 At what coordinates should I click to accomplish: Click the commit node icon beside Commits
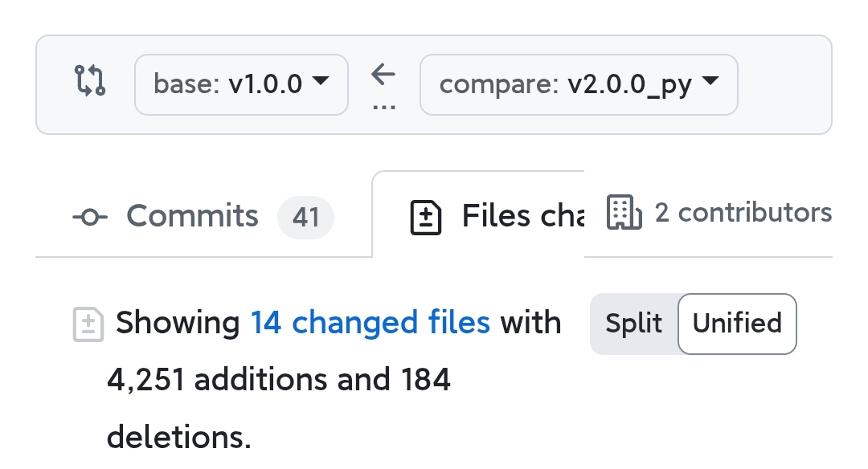pos(90,217)
